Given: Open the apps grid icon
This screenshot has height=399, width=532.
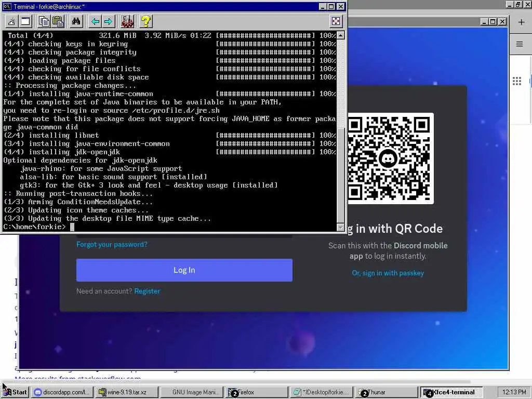Looking at the screenshot, I should [x=517, y=81].
